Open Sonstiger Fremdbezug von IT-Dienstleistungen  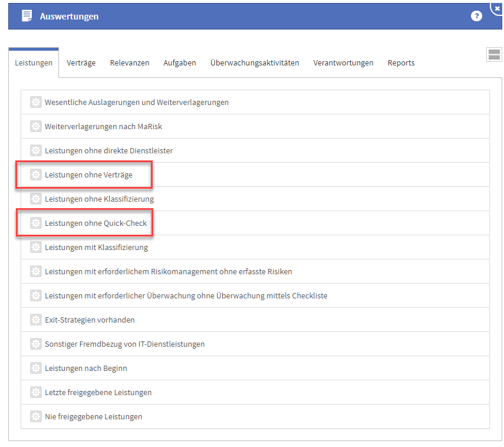coord(124,344)
